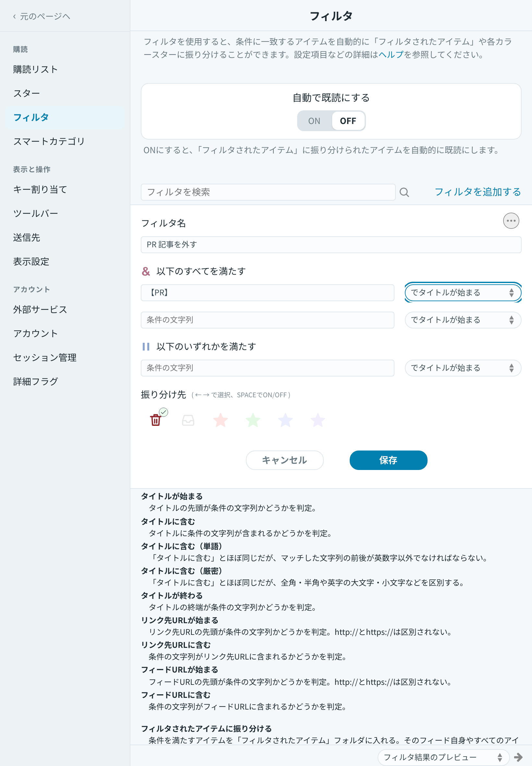Click the OR condition text field
Viewport: 532px width, 766px height.
tap(267, 368)
